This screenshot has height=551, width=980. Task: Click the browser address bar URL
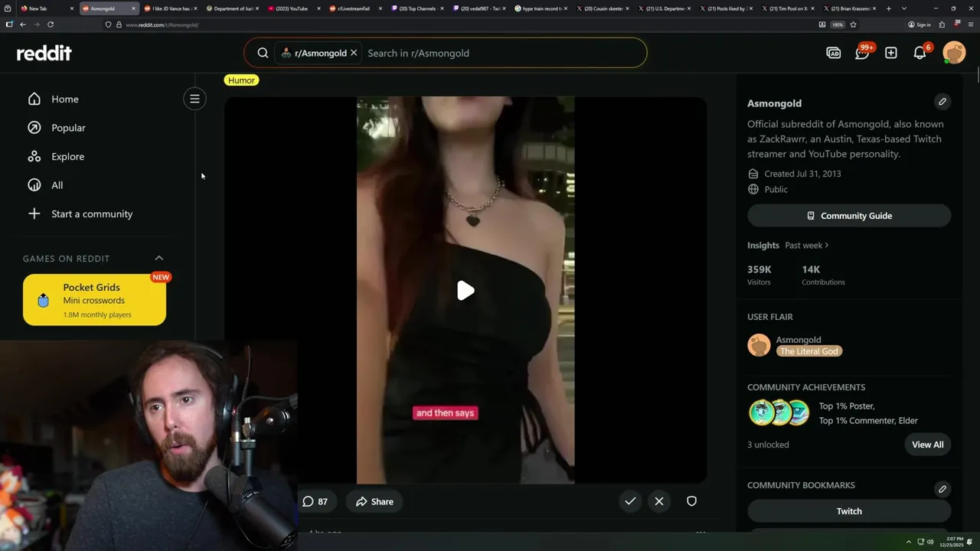coord(162,24)
